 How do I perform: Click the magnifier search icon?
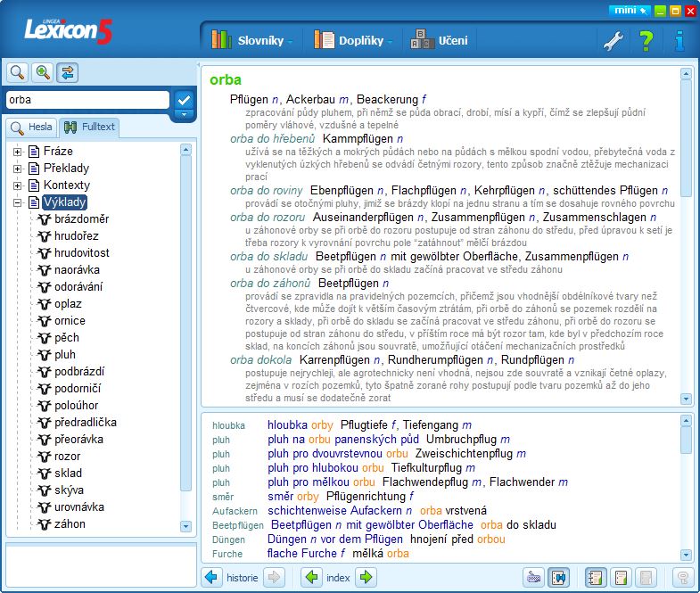tap(17, 72)
